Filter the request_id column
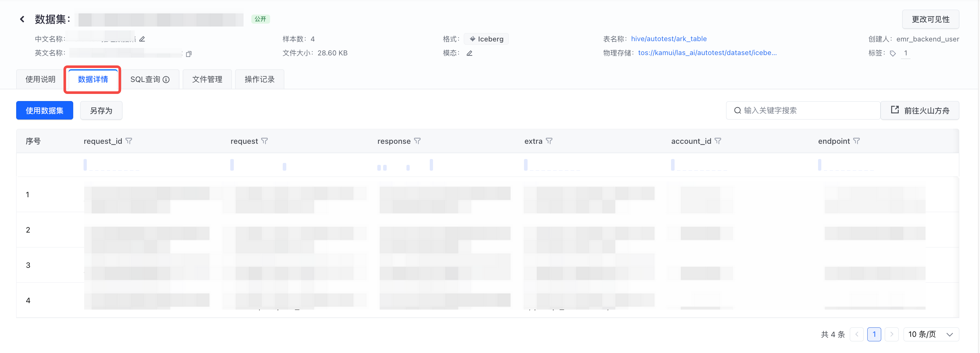980x353 pixels. [129, 141]
